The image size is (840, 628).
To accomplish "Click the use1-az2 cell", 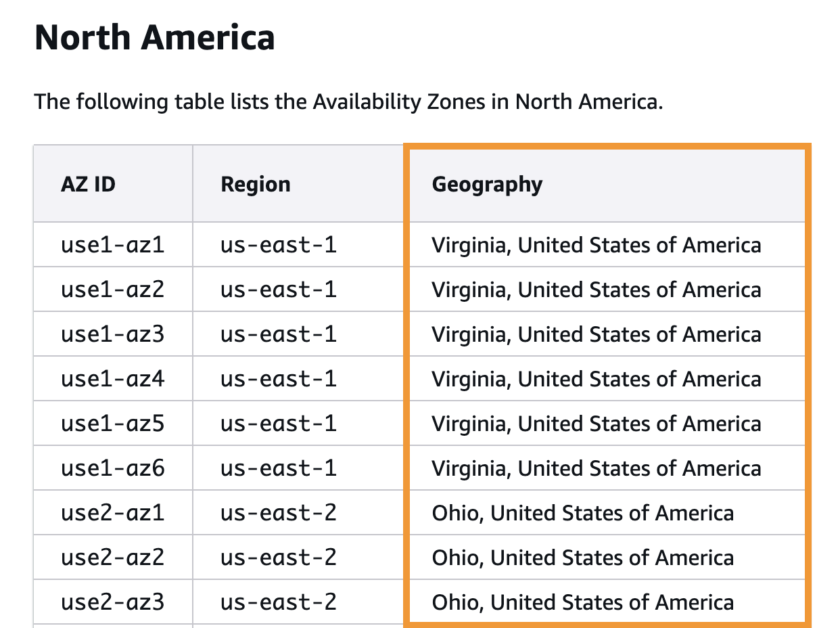I will click(x=112, y=289).
